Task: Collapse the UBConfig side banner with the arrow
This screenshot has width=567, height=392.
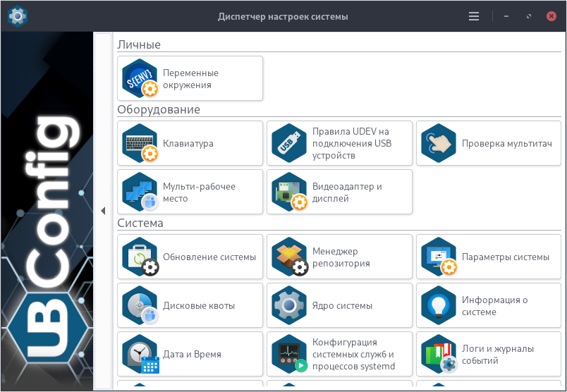Action: tap(103, 211)
